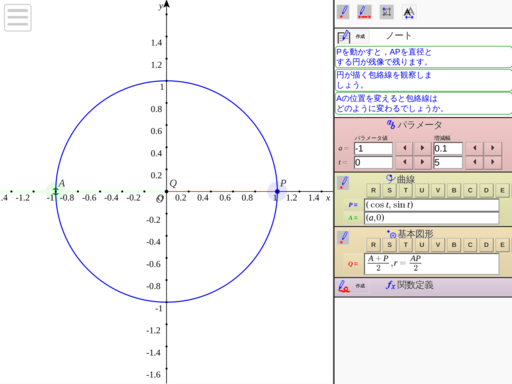This screenshot has width=512, height=384.
Task: Select the line segment pen tool in top toolbar
Action: click(364, 12)
